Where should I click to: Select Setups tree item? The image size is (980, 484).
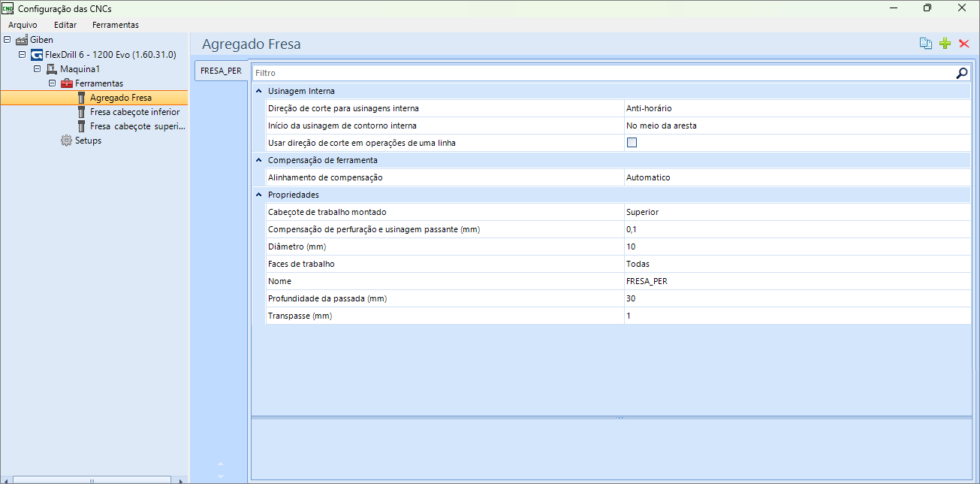[x=88, y=141]
